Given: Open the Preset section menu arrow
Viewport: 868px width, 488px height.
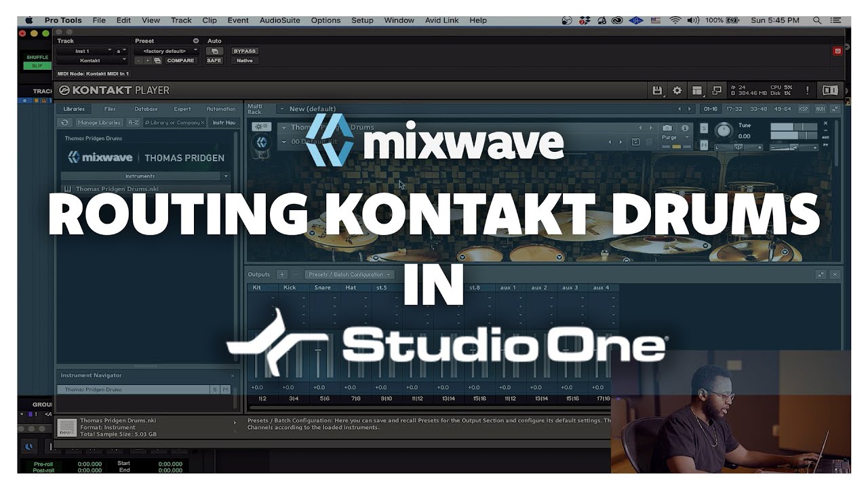Looking at the screenshot, I should pyautogui.click(x=196, y=41).
